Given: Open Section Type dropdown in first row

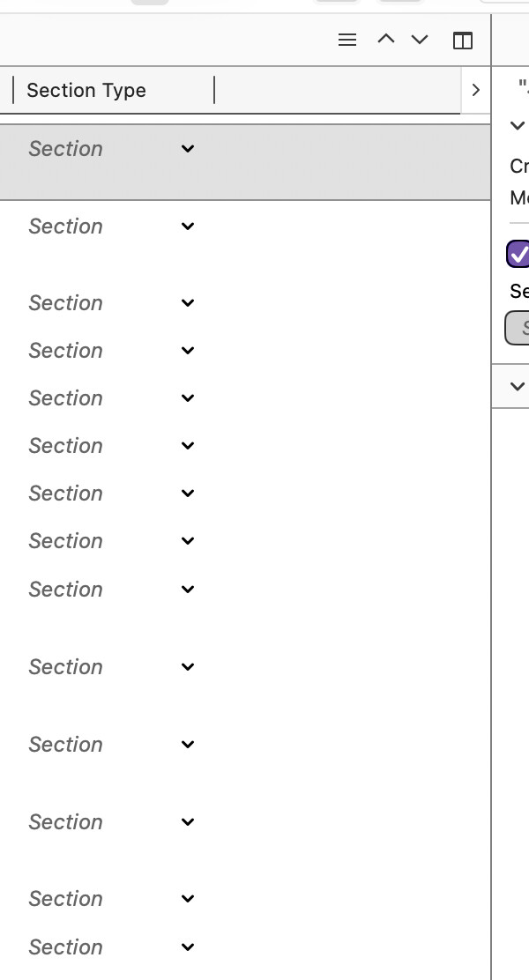Looking at the screenshot, I should pyautogui.click(x=188, y=149).
